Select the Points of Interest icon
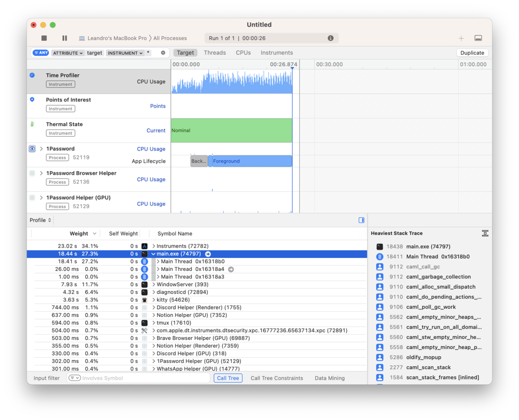 pos(32,99)
